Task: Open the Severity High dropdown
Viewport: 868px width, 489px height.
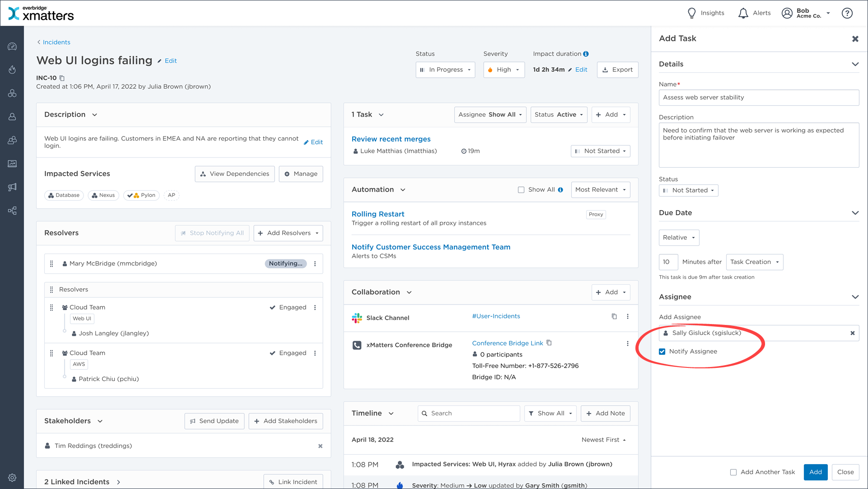Action: (504, 70)
